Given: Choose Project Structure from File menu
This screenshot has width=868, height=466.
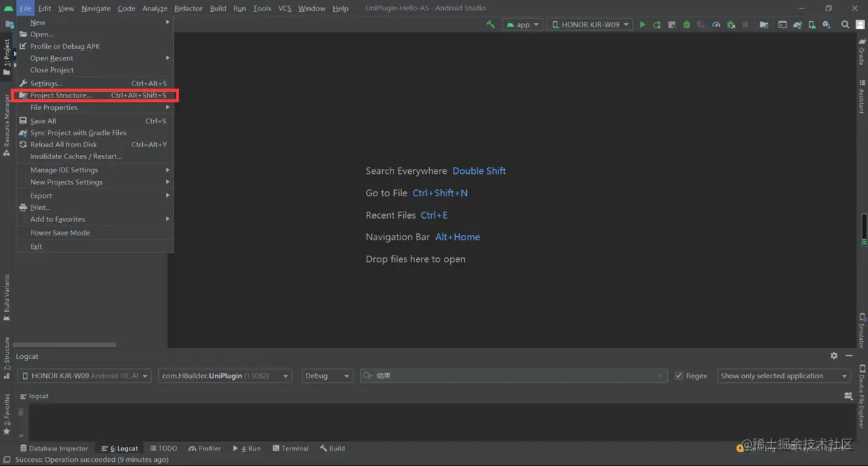Looking at the screenshot, I should (x=94, y=95).
